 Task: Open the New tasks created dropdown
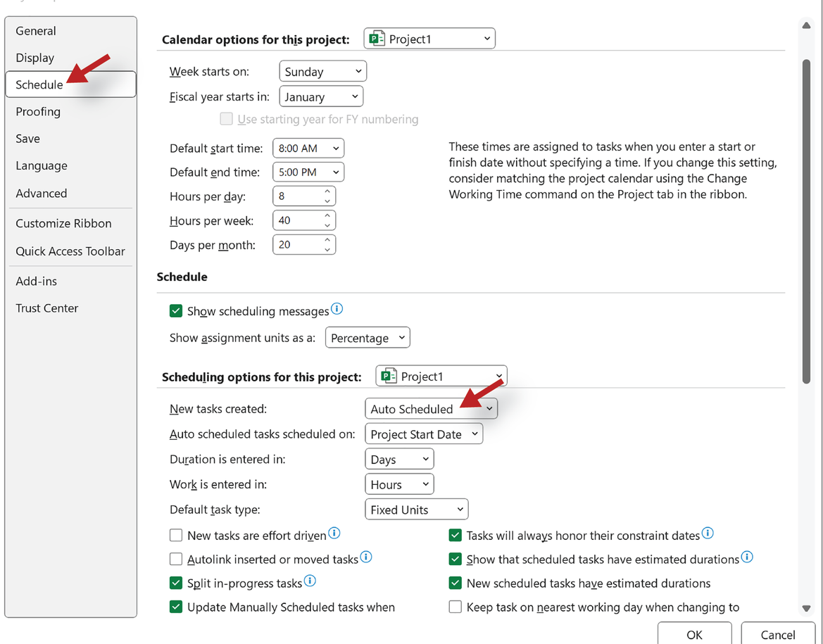(431, 409)
